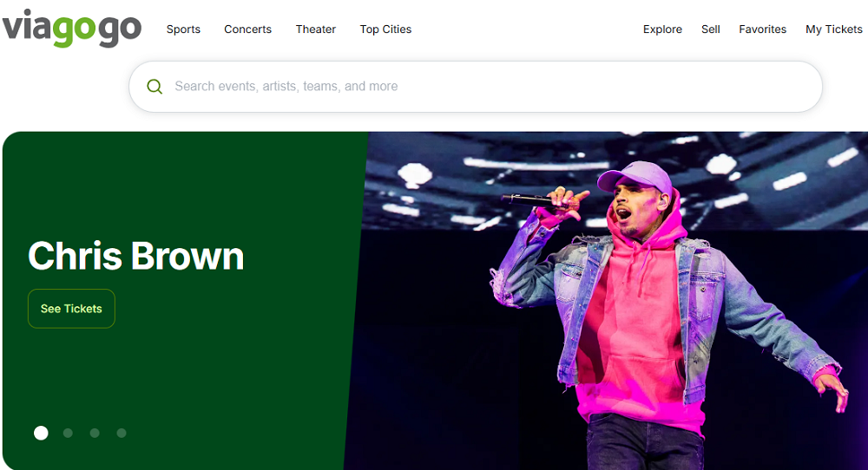Select the first carousel dot
The width and height of the screenshot is (868, 470).
point(41,433)
